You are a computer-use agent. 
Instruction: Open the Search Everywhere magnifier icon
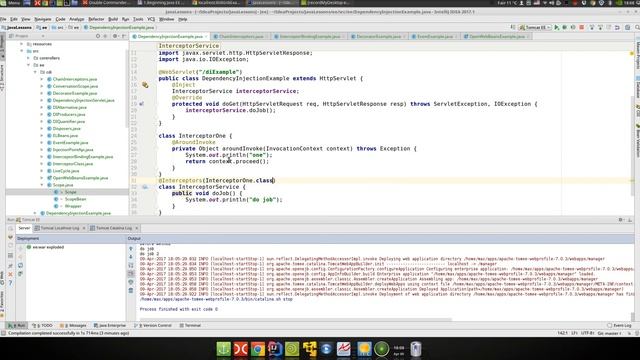[637, 27]
